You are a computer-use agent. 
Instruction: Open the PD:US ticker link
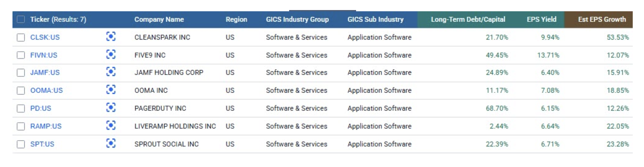coord(41,108)
